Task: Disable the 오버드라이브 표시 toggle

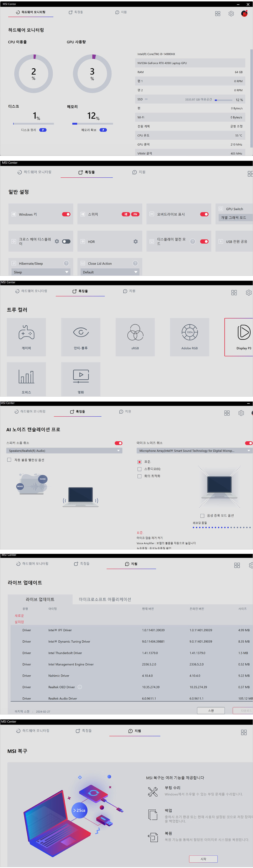Action: pyautogui.click(x=204, y=214)
